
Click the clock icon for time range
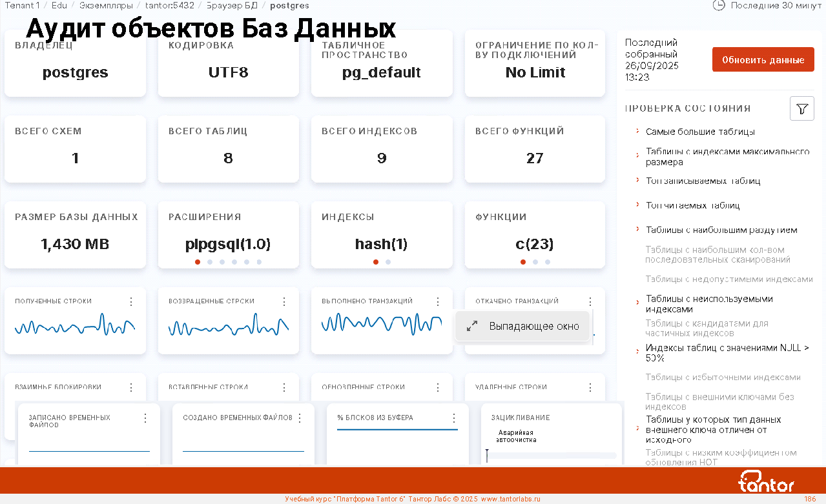[x=718, y=5]
